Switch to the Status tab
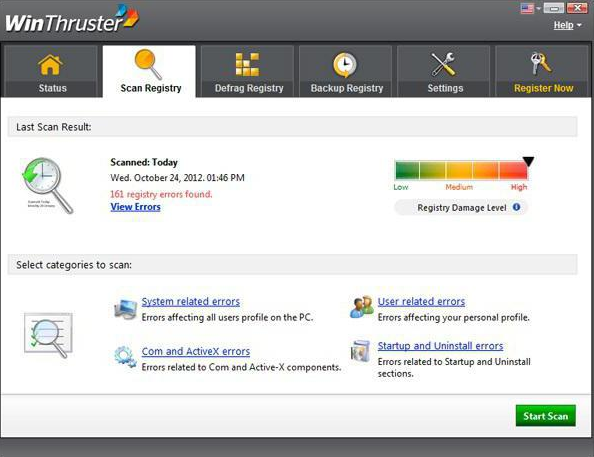Screen dimensions: 594x457 51,71
